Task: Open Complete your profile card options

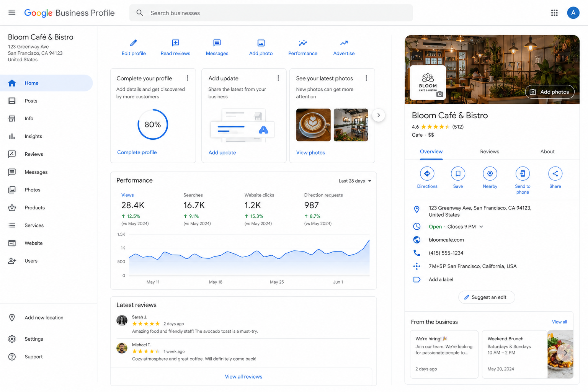Action: pos(187,78)
